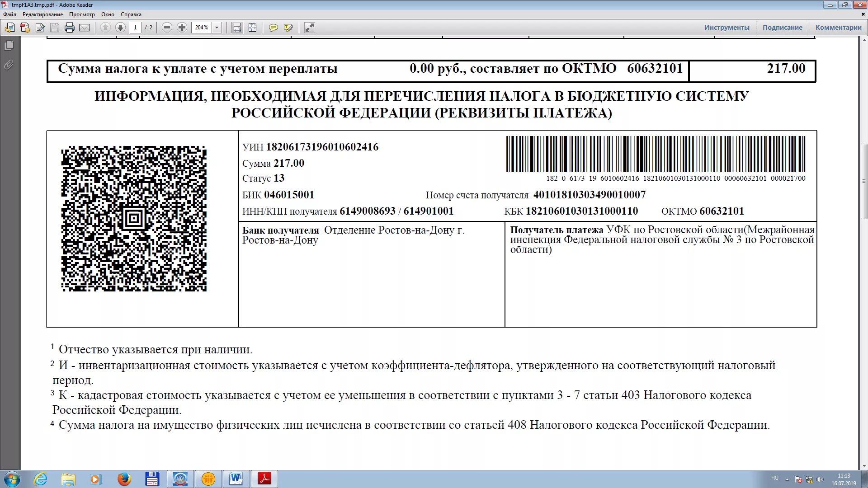
Task: Zoom out with minus button
Action: (x=167, y=28)
